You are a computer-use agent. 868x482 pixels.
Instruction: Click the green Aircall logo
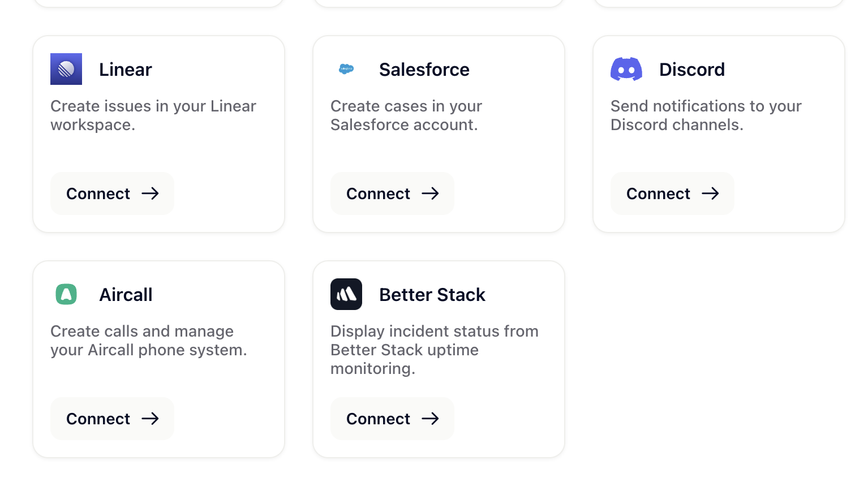(66, 294)
